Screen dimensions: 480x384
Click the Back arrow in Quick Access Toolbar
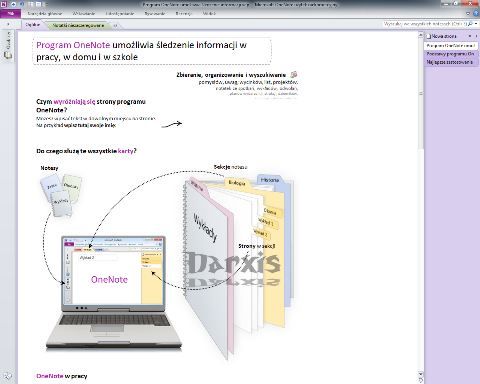point(13,4)
